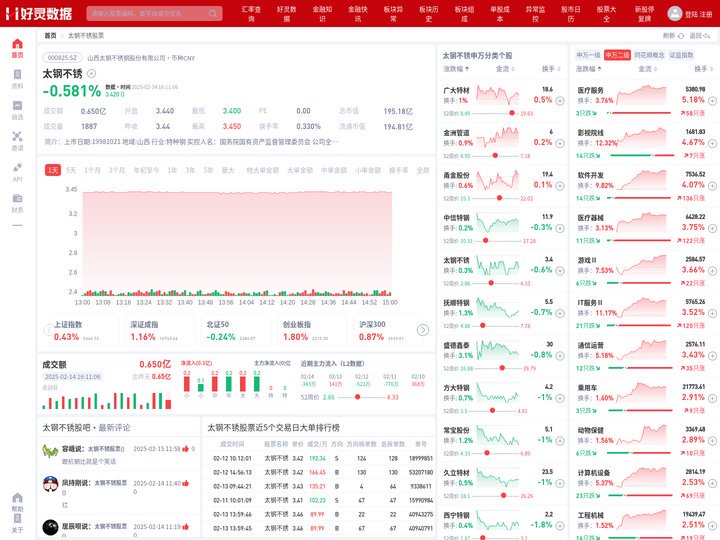The width and height of the screenshot is (720, 540).
Task: Sort sector list by 涨跌幅
Action: (589, 69)
